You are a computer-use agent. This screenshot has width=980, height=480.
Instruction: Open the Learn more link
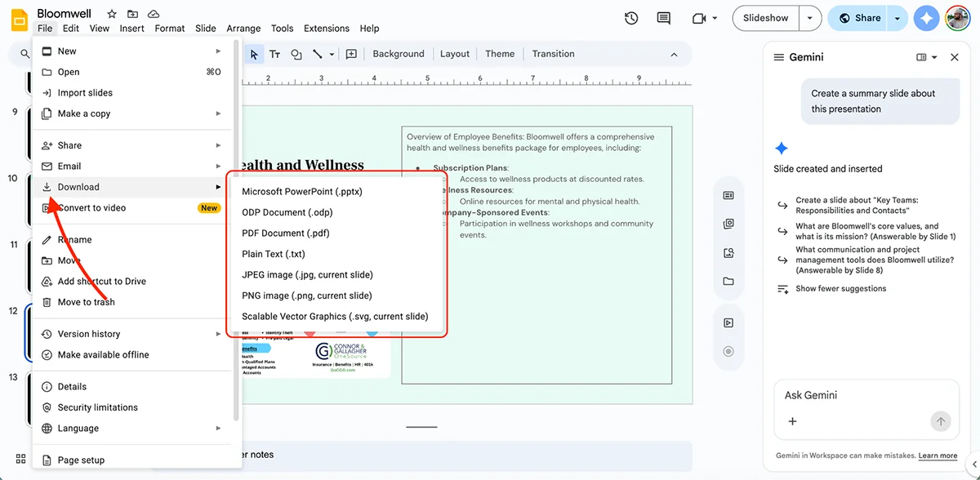point(938,456)
